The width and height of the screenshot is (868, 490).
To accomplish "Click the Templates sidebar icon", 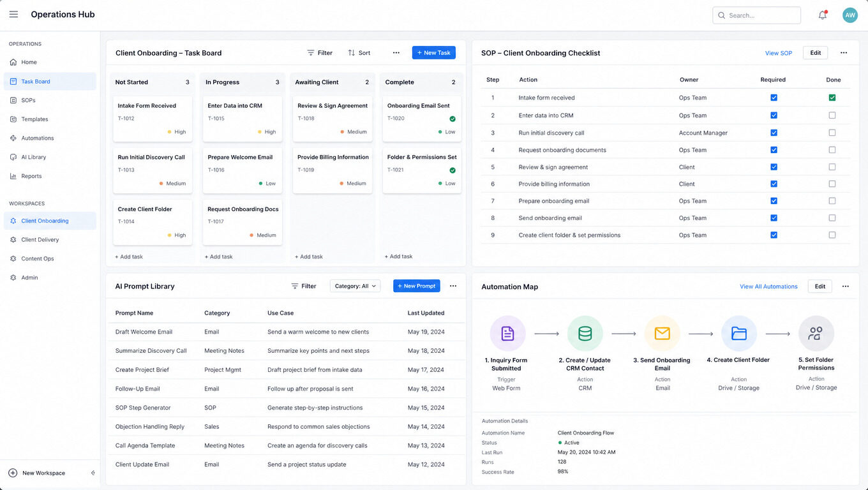I will 13,119.
